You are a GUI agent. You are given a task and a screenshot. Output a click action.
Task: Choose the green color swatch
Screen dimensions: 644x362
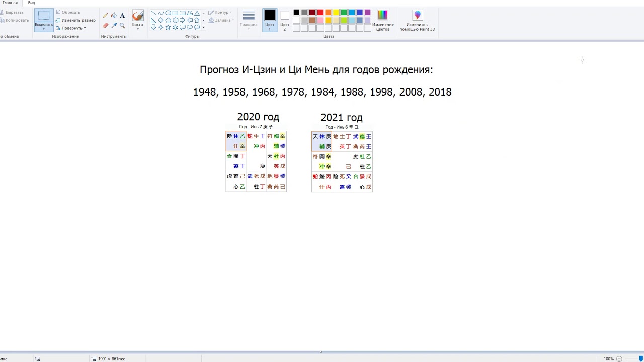(x=344, y=13)
